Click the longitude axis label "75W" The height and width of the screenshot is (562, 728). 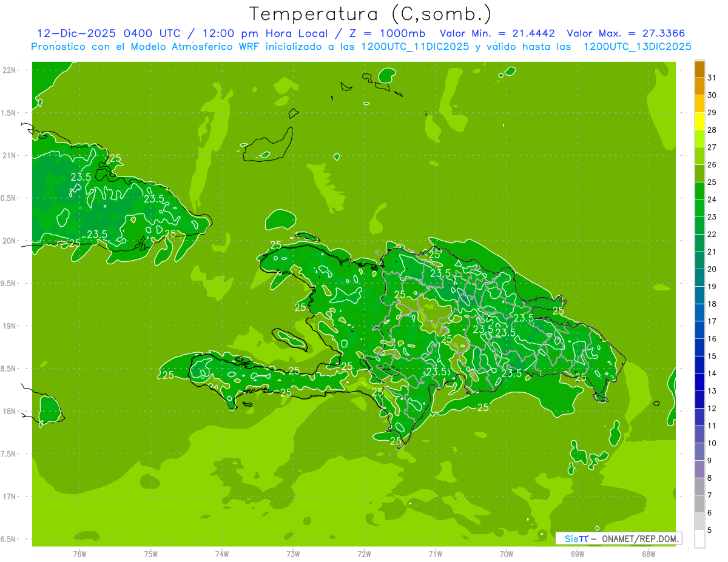(x=151, y=554)
